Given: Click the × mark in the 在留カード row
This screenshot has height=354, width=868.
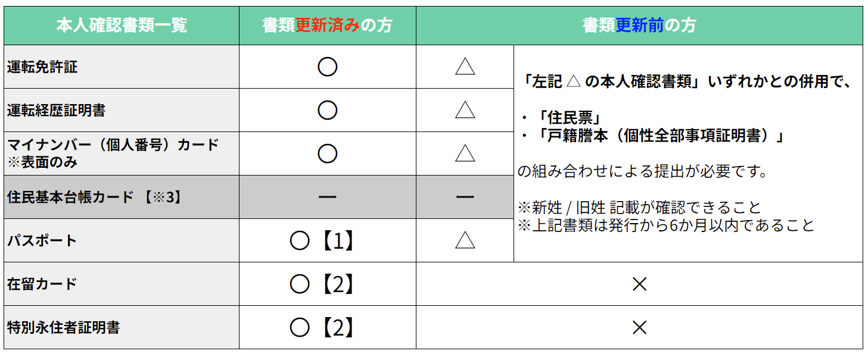Looking at the screenshot, I should (639, 284).
